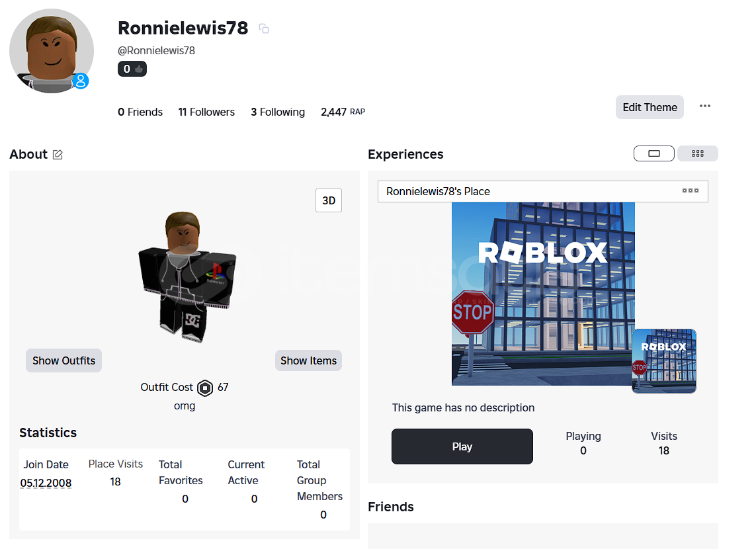View the 0 Friends list
Viewport: 756px width, 549px height.
(140, 112)
